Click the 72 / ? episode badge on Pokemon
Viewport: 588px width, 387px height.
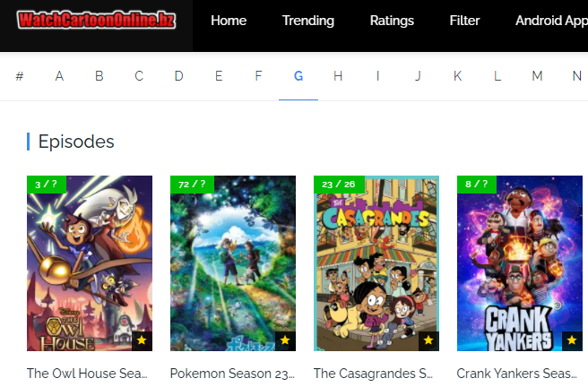coord(192,185)
